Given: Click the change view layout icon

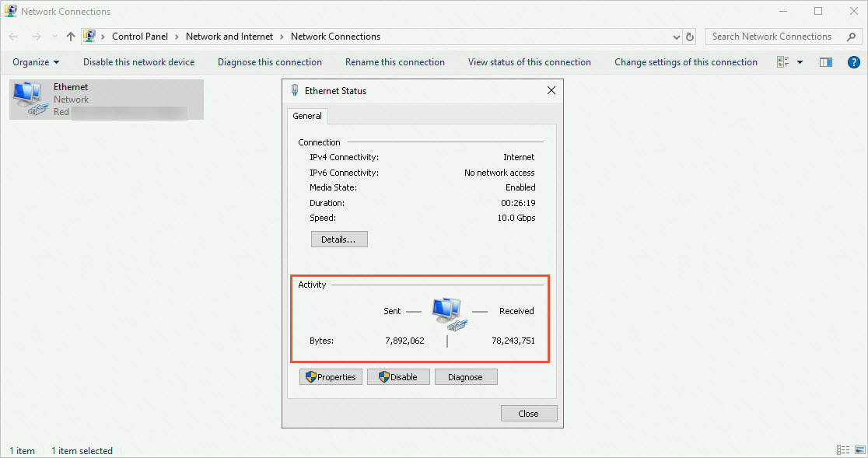Looking at the screenshot, I should tap(786, 61).
